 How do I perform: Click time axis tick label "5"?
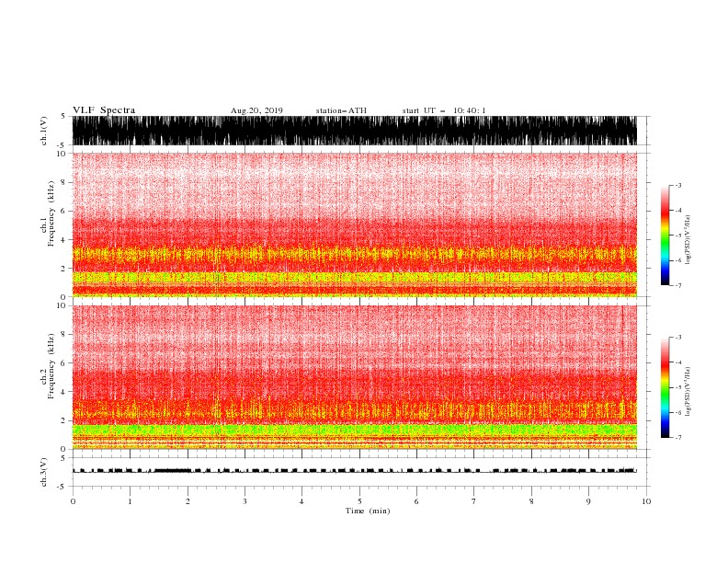[359, 501]
